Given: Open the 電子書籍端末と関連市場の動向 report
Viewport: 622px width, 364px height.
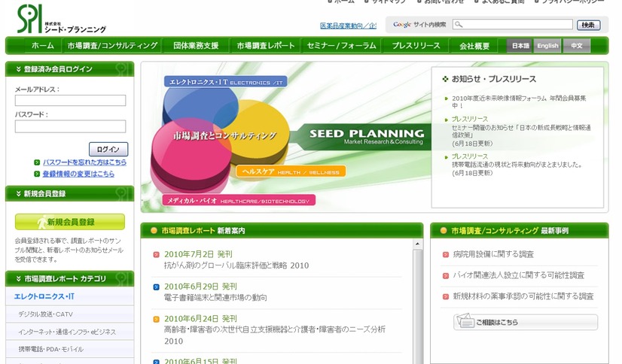Looking at the screenshot, I should coord(215,298).
